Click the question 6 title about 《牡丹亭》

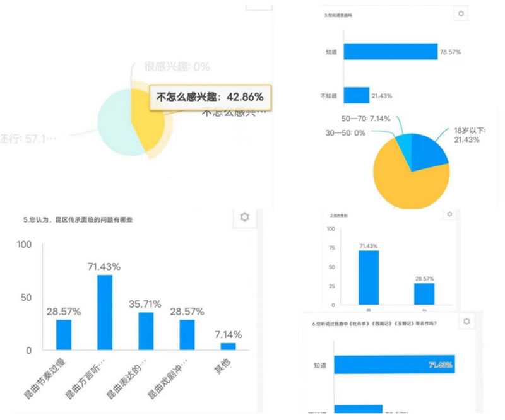click(x=374, y=324)
